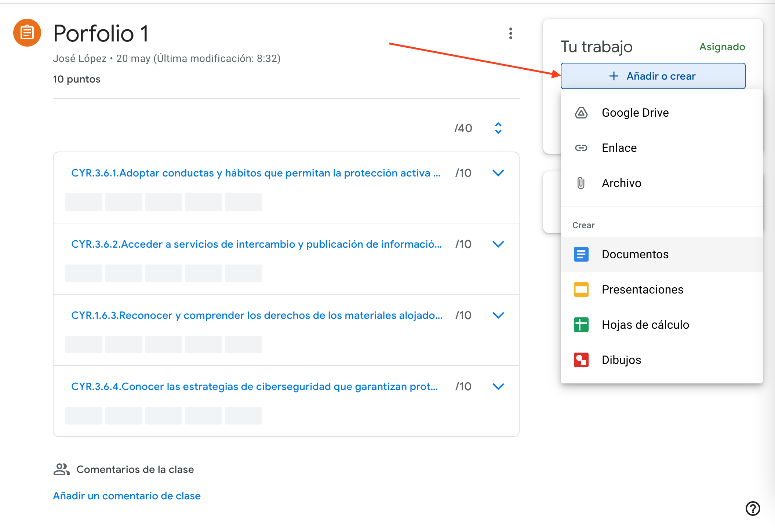Screen dimensions: 775x532
Task: Click the green Hojas de cálculo icon
Action: tap(581, 325)
